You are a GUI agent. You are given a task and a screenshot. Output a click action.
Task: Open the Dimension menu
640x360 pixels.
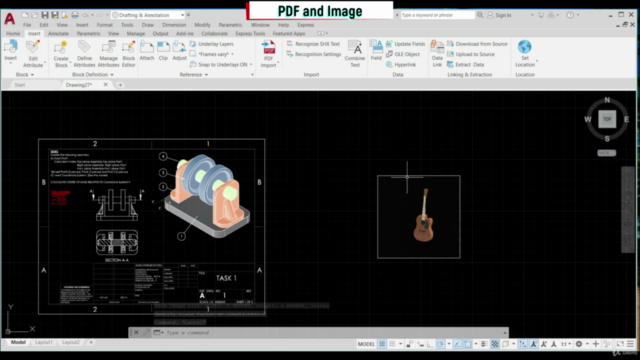pos(174,25)
